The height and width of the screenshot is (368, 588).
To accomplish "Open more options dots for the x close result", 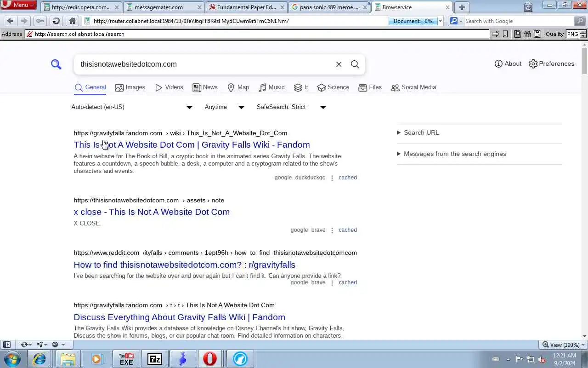I will point(332,230).
